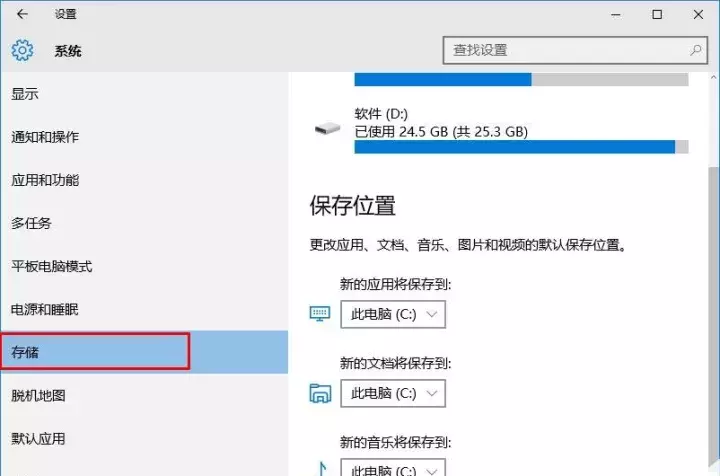The image size is (720, 476).
Task: Click the music note icon beside 新的音乐 dropdown
Action: pos(322,468)
